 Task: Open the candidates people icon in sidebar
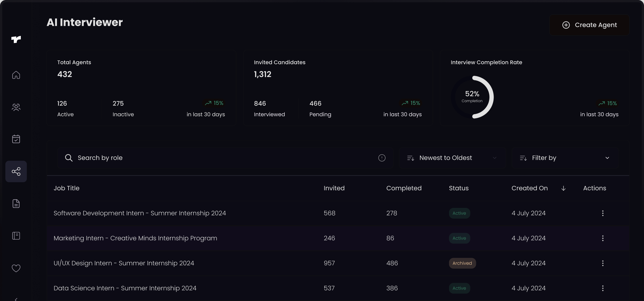coord(16,107)
